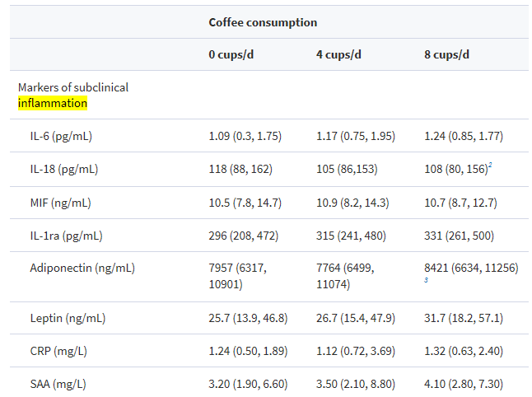Click the MIF (ng/mL) row label

click(x=60, y=202)
